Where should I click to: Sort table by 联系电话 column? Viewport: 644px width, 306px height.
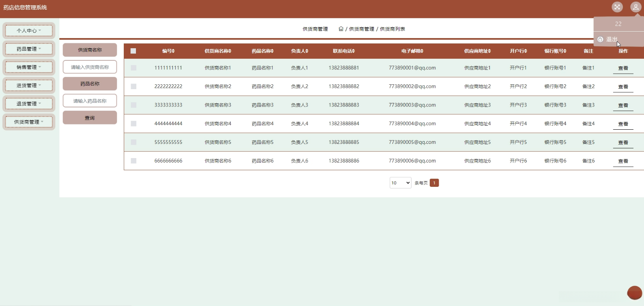pos(344,51)
